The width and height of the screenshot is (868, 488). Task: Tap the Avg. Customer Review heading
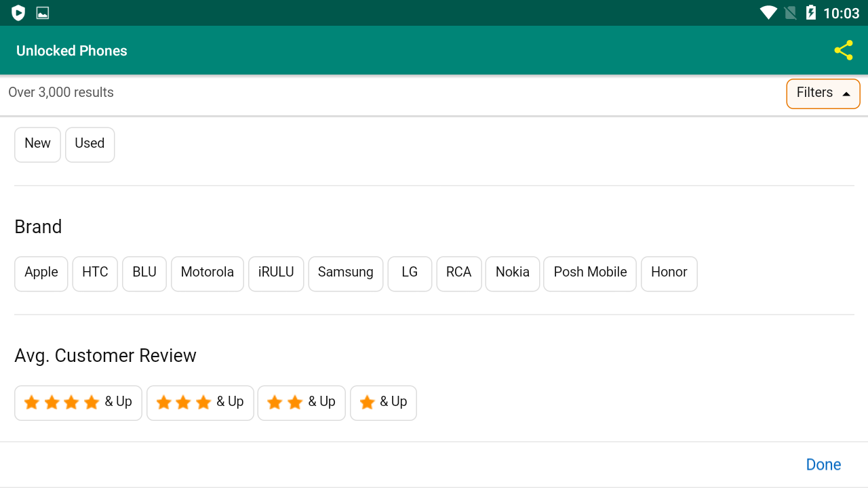(x=105, y=356)
